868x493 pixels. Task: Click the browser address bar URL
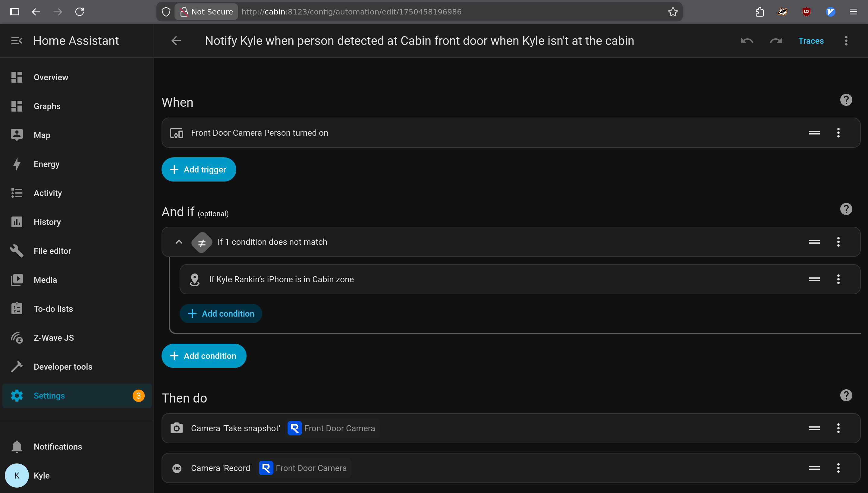coord(351,12)
